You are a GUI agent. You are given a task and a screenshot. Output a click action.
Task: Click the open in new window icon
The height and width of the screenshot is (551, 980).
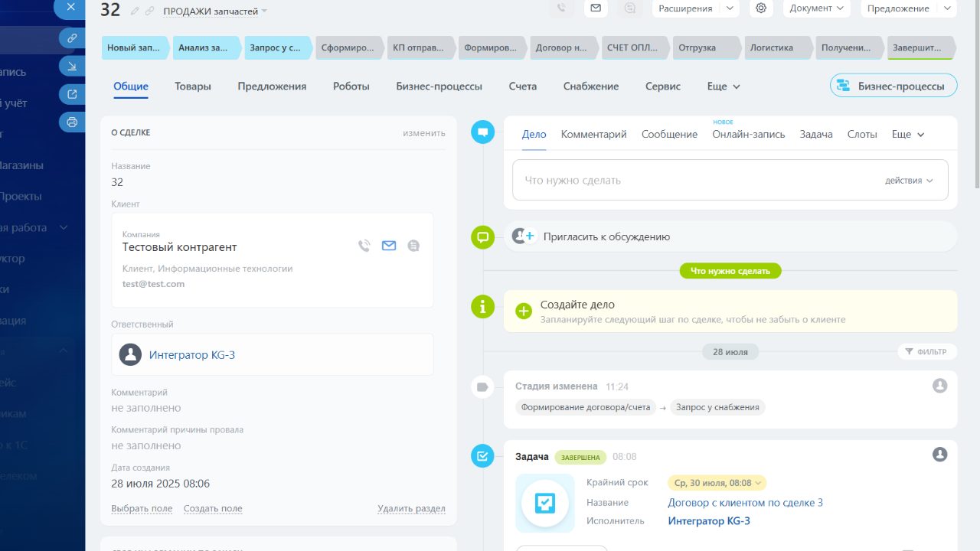(72, 94)
